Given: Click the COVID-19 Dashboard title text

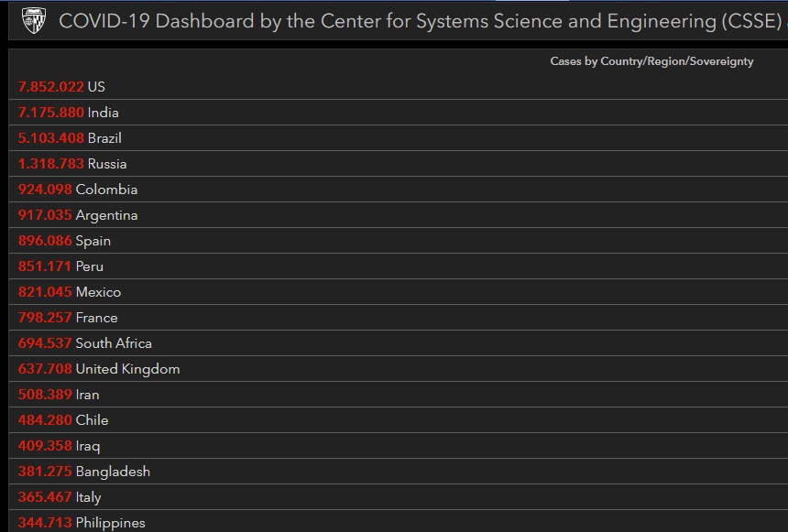Looking at the screenshot, I should [412, 21].
